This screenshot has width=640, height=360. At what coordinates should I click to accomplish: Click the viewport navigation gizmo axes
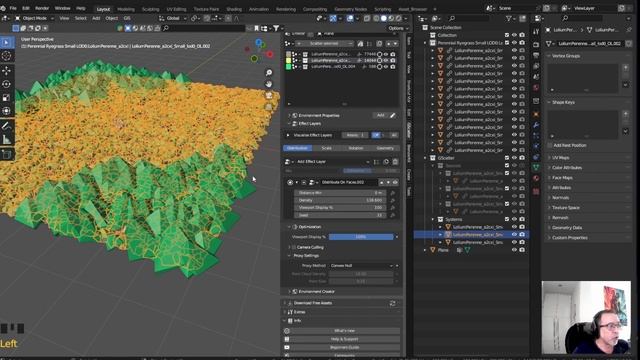259,51
